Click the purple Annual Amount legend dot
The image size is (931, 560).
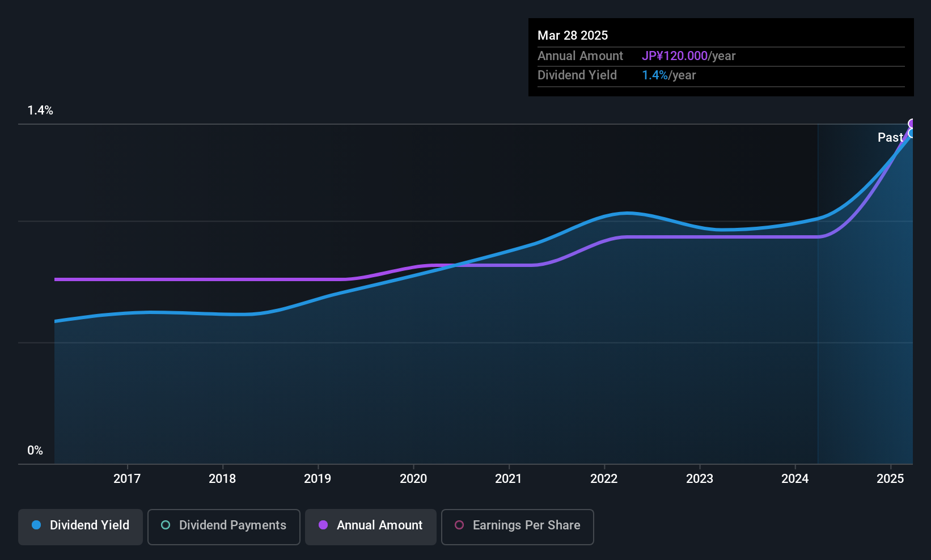point(323,525)
